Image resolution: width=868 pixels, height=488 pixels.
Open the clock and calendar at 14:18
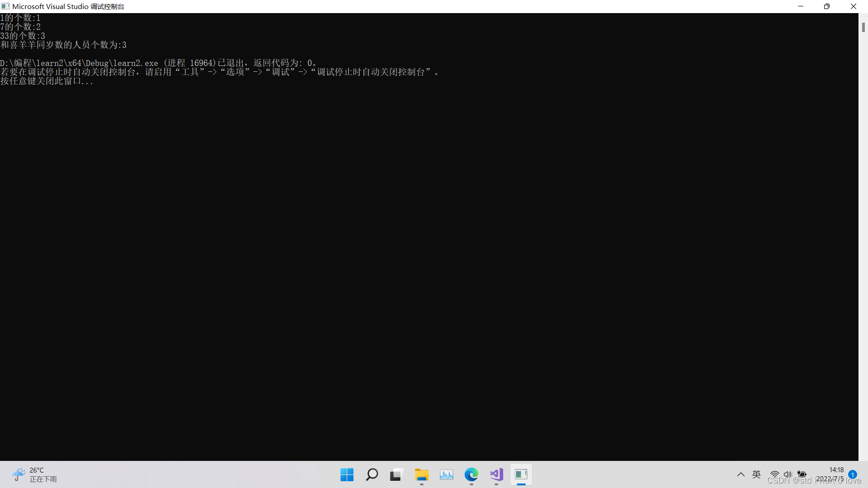[831, 474]
